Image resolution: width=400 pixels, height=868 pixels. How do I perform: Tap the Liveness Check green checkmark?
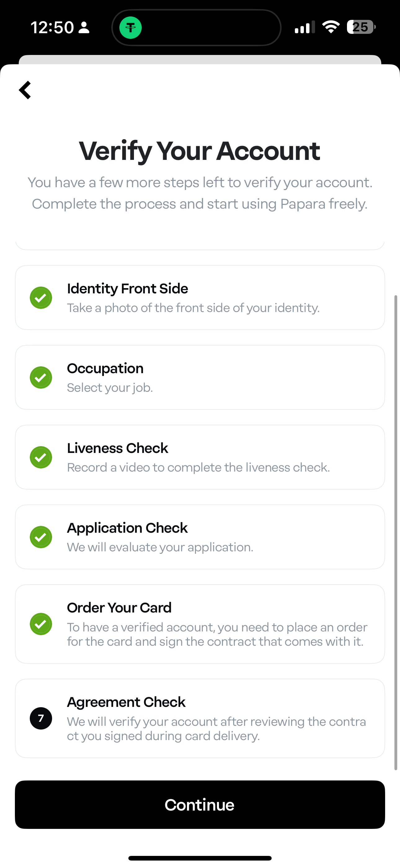(41, 457)
